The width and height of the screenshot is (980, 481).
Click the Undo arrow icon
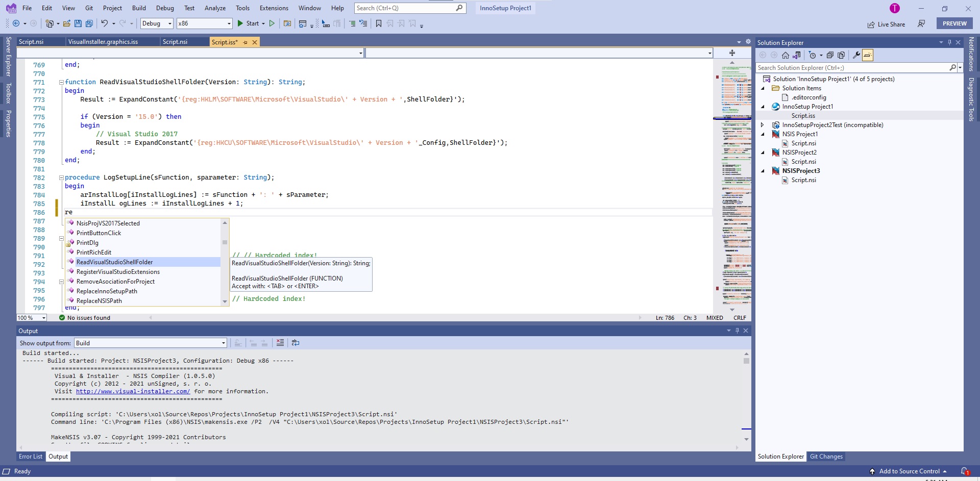[x=105, y=23]
